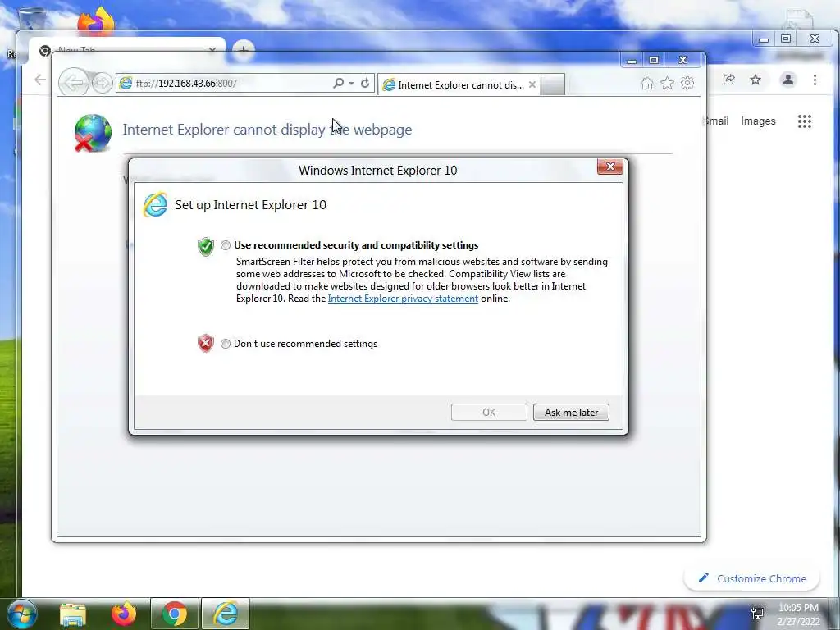
Task: Bookmark page with Chrome's star icon
Action: pyautogui.click(x=756, y=80)
